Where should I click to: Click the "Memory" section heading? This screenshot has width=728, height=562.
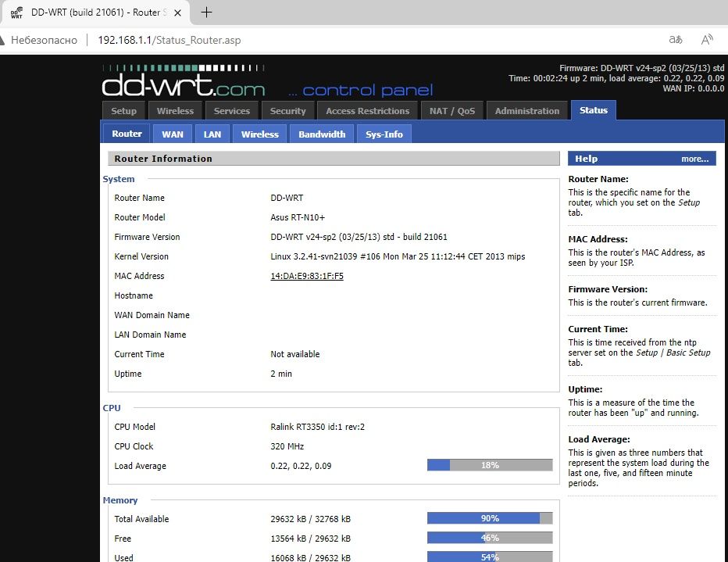120,500
